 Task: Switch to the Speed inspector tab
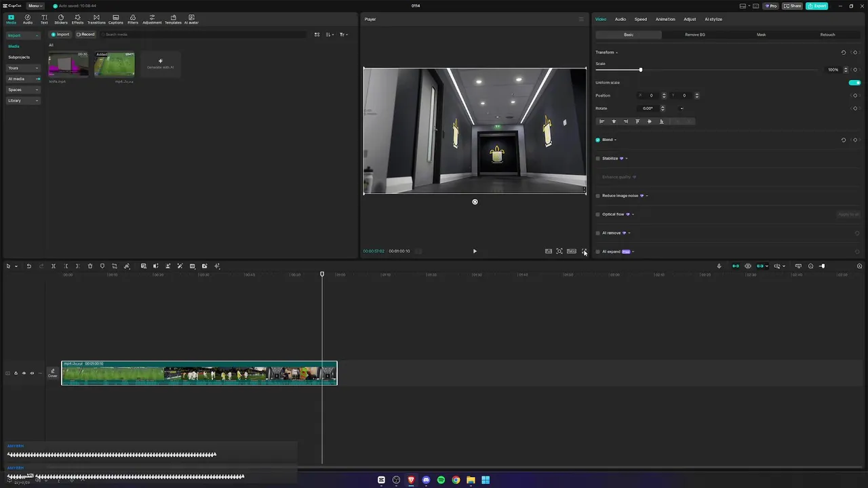pos(641,19)
